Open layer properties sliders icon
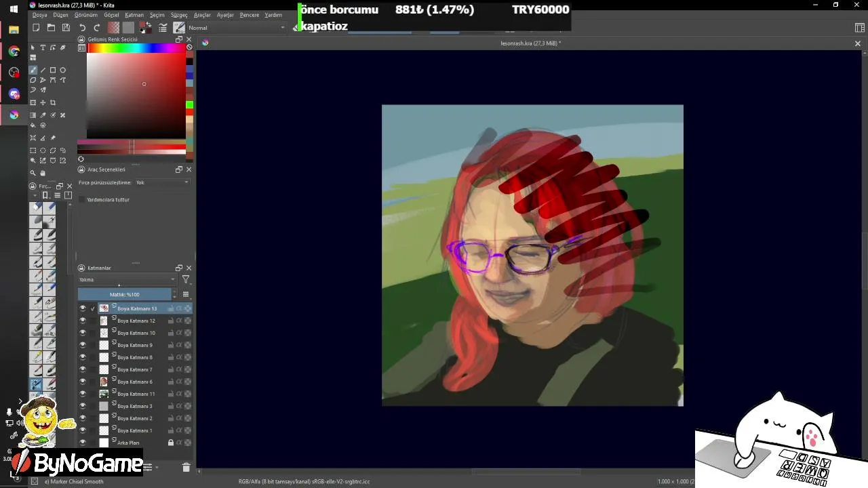Image resolution: width=868 pixels, height=488 pixels. [147, 467]
